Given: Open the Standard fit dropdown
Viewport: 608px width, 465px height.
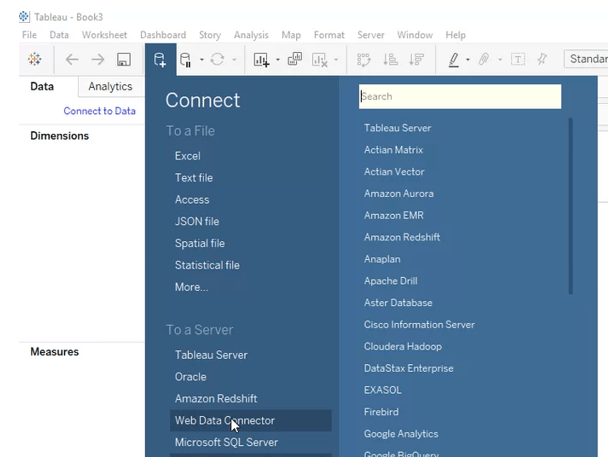Looking at the screenshot, I should coord(586,59).
